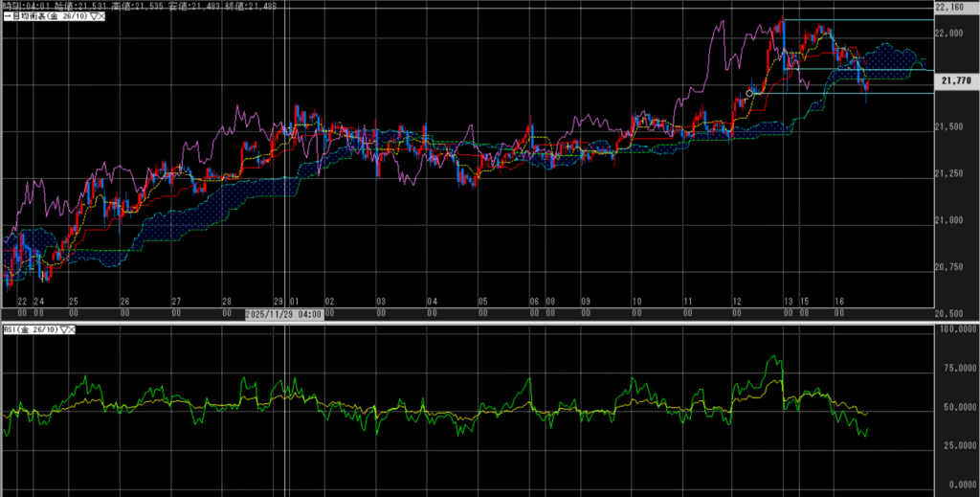
Task: Remove the RSI indicator using its X
Action: (x=74, y=329)
